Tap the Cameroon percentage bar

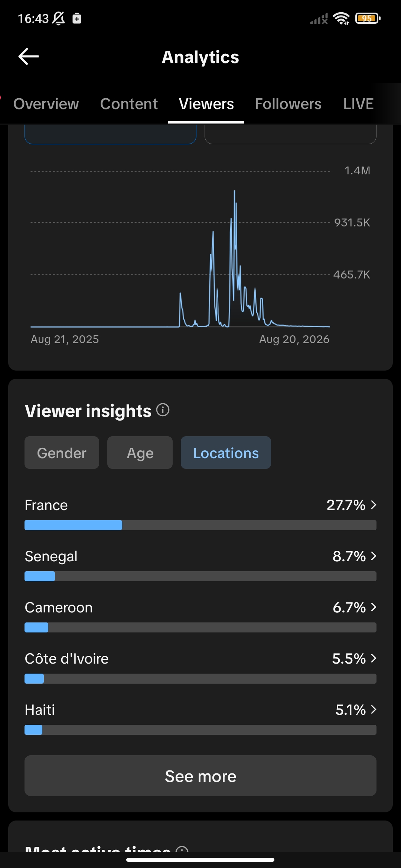tap(200, 627)
